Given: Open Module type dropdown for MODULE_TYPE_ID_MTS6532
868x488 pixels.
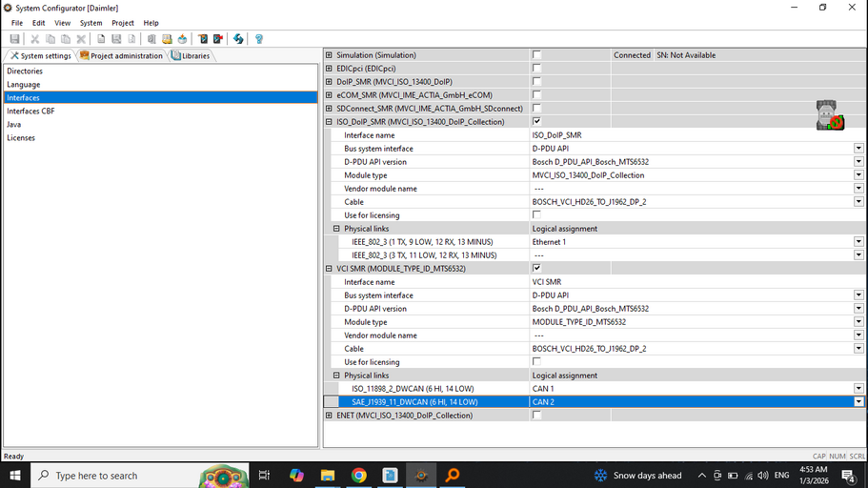Looking at the screenshot, I should (x=858, y=322).
